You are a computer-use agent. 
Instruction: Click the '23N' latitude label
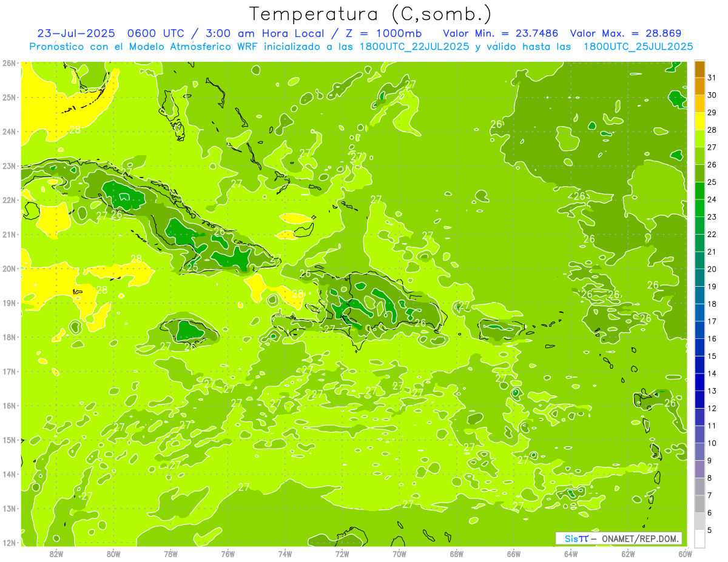[9, 166]
